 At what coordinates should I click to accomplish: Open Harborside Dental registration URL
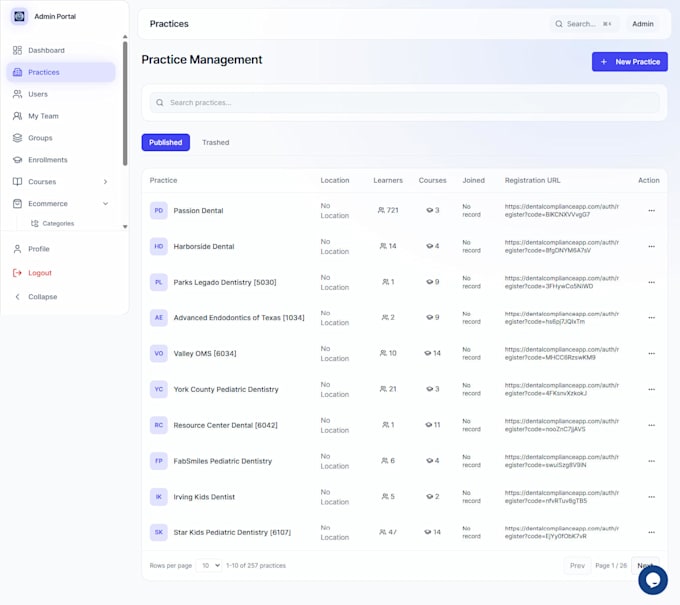[562, 246]
